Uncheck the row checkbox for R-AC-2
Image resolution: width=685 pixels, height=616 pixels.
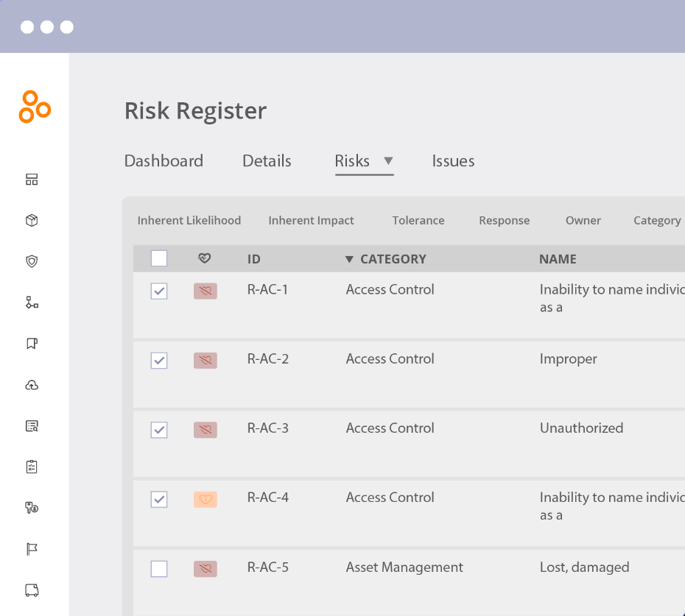point(159,360)
